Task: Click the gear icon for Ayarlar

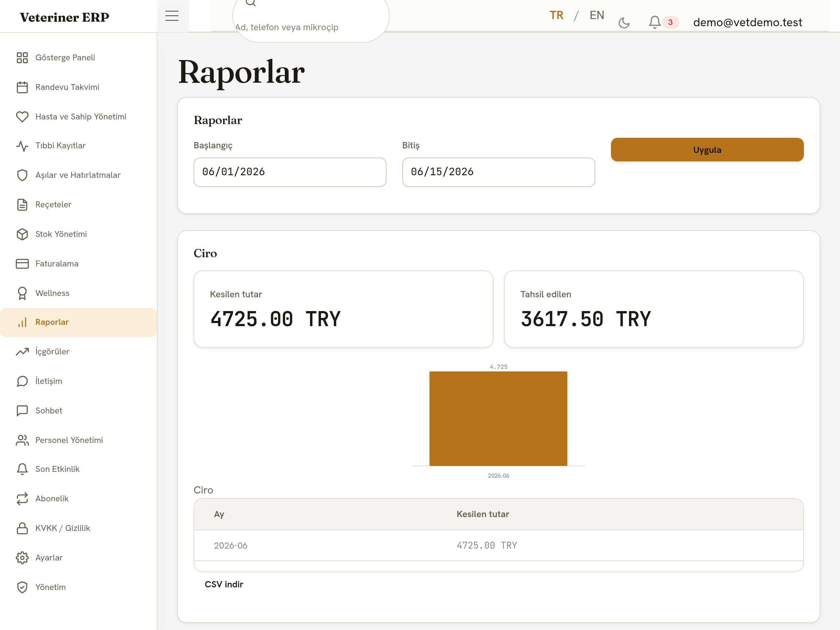Action: pos(22,558)
